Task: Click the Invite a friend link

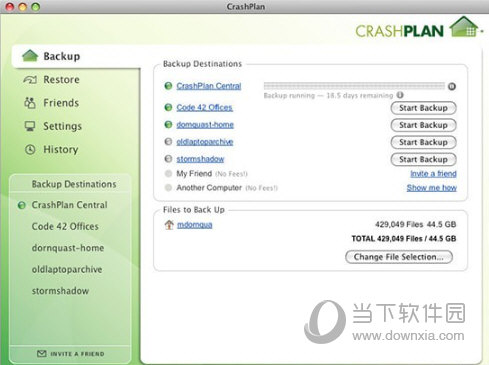Action: 433,174
